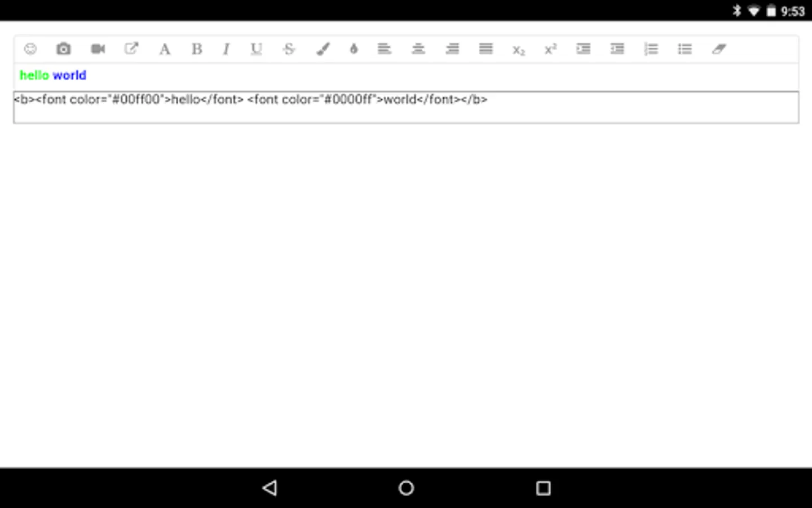The image size is (812, 508).
Task: Apply subscript formatting
Action: point(519,50)
